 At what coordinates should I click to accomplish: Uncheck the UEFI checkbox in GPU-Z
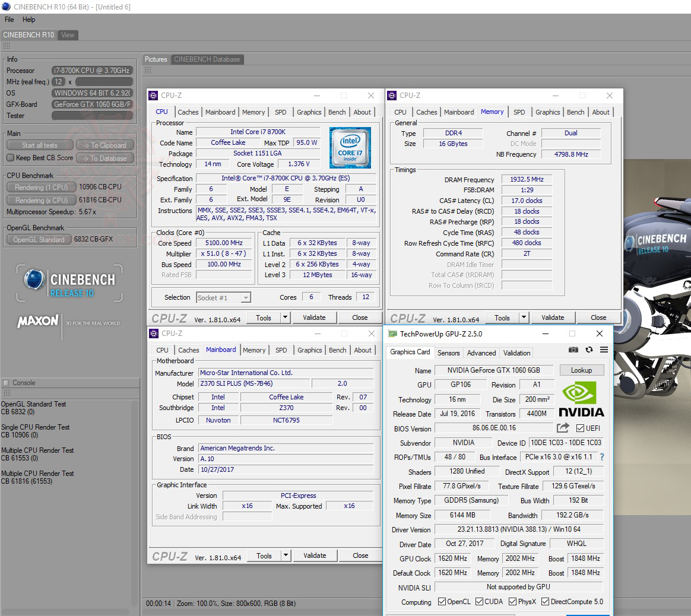pyautogui.click(x=579, y=428)
